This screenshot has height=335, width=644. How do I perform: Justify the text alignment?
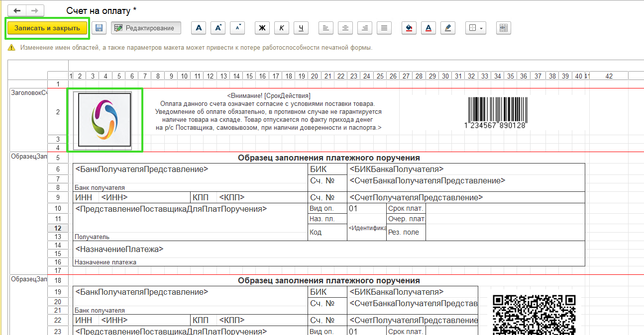384,28
